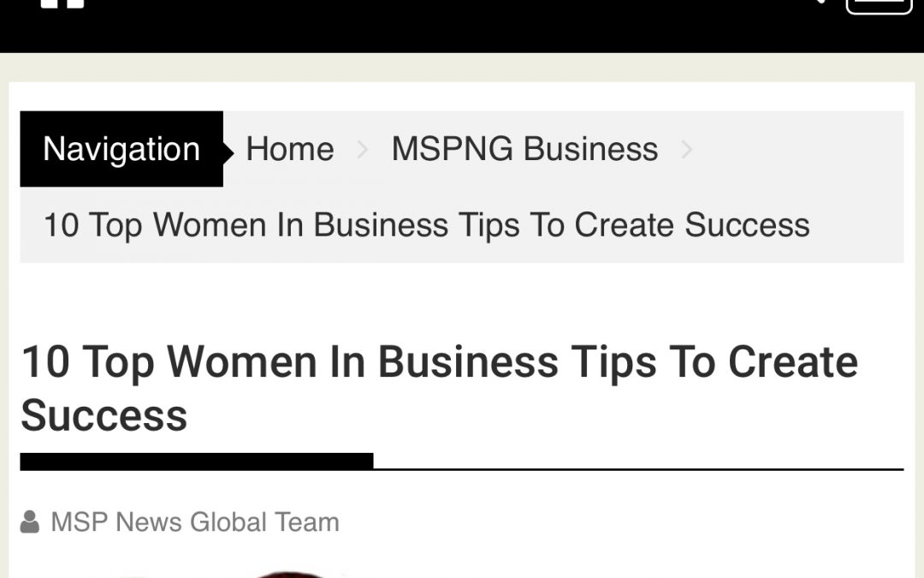Viewport: 924px width, 578px height.
Task: Select the black Navigation label
Action: pyautogui.click(x=121, y=149)
